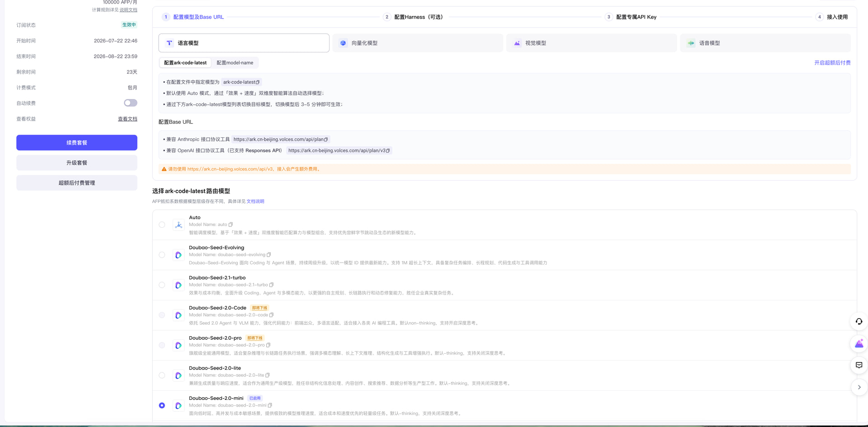This screenshot has height=427, width=868.
Task: Click the Doubao-Seed-2.0-Code logo icon
Action: click(179, 315)
